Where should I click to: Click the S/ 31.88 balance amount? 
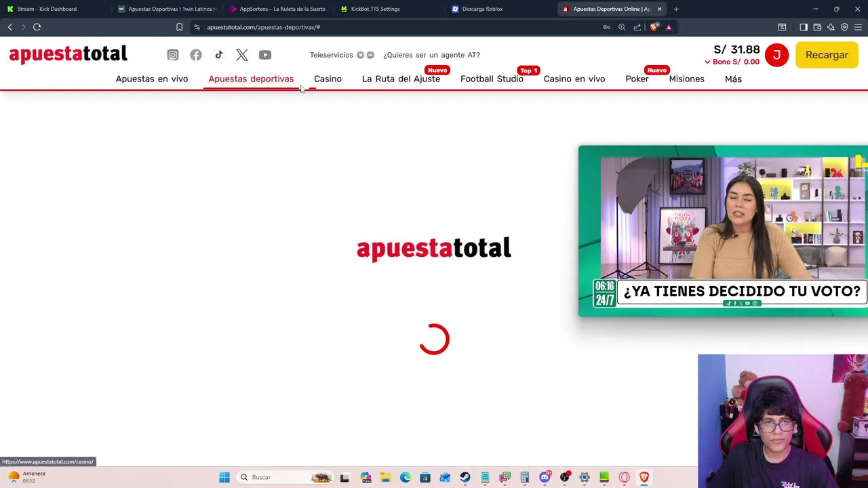pyautogui.click(x=736, y=49)
